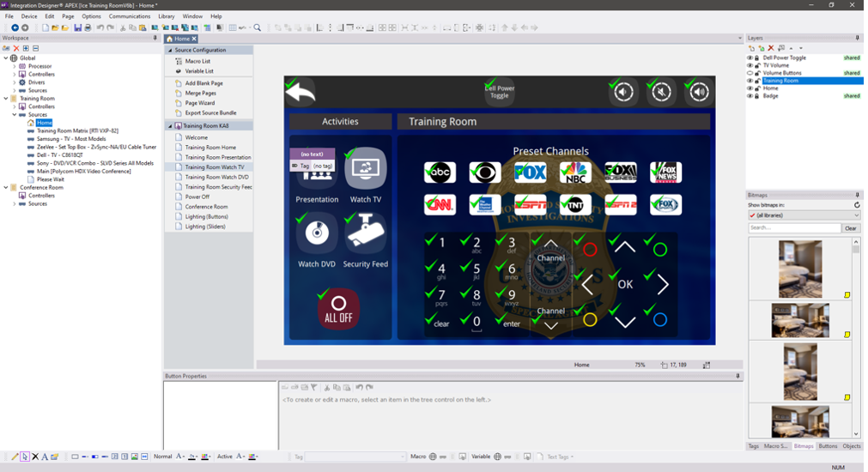Expand the Processor tree node
This screenshot has height=472, width=868.
pos(15,66)
